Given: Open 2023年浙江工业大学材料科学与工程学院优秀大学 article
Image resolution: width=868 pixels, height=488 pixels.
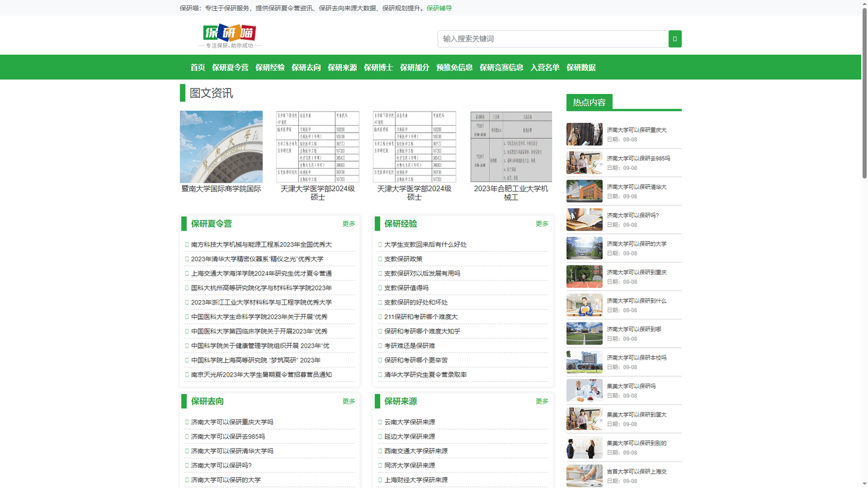Looking at the screenshot, I should tap(262, 302).
